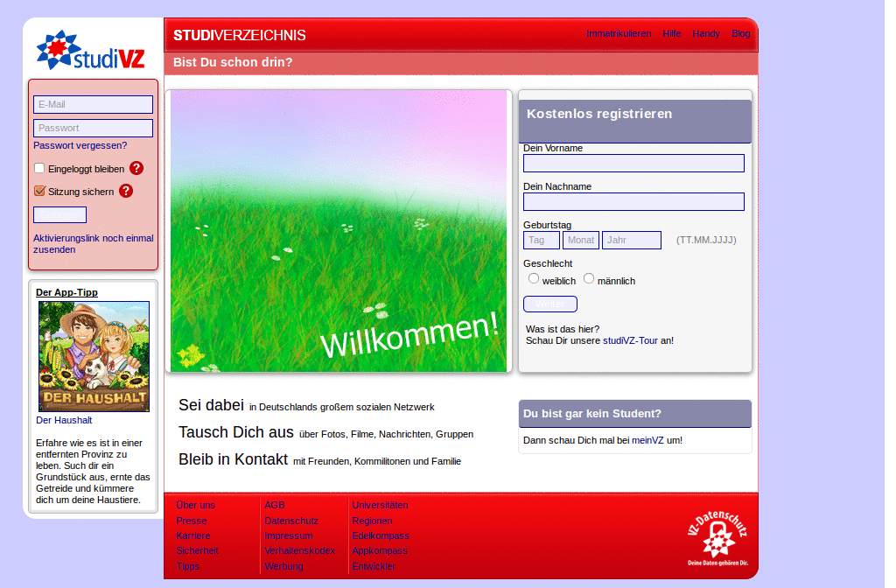
Task: Open Über uns footer link
Action: (195, 505)
